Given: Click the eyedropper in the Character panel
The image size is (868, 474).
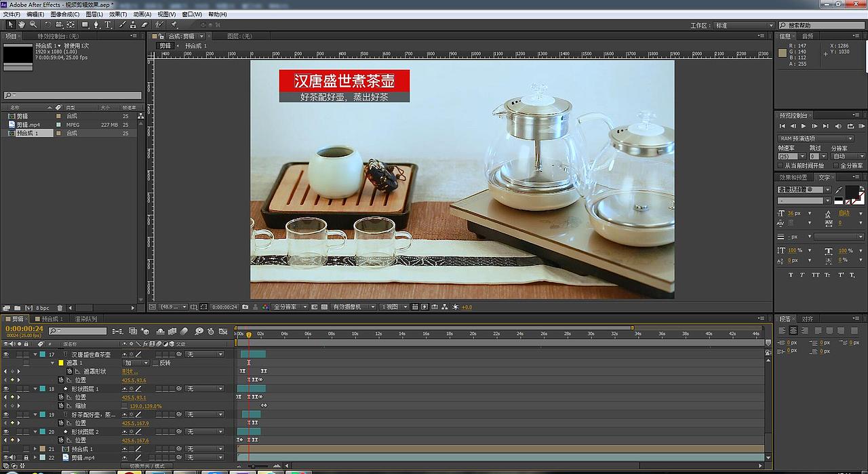Looking at the screenshot, I should (x=839, y=190).
